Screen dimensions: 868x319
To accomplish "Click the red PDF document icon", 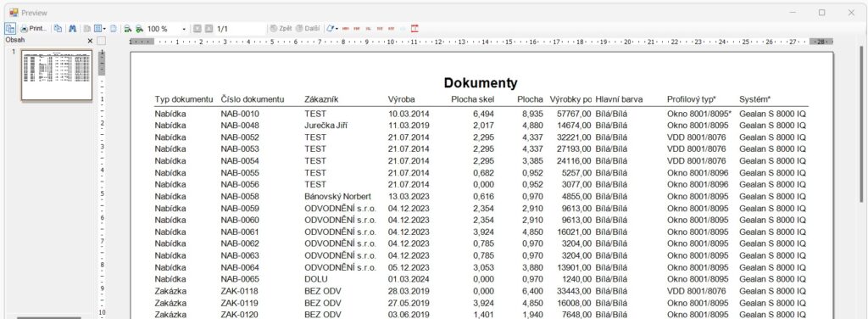I will pyautogui.click(x=415, y=28).
